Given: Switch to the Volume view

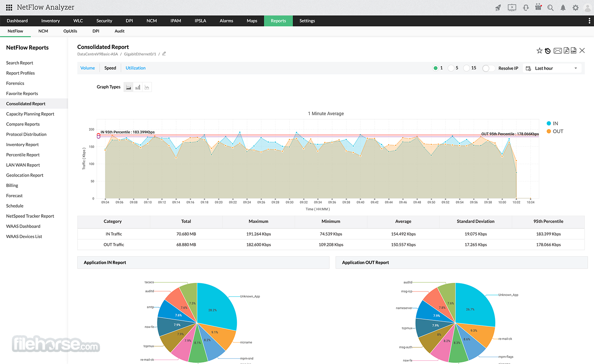Looking at the screenshot, I should pyautogui.click(x=88, y=68).
